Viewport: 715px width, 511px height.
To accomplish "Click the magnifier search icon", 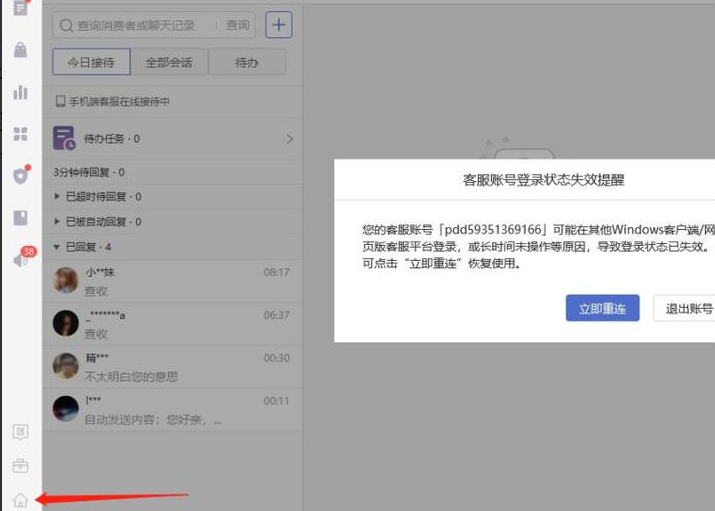I will [x=67, y=26].
